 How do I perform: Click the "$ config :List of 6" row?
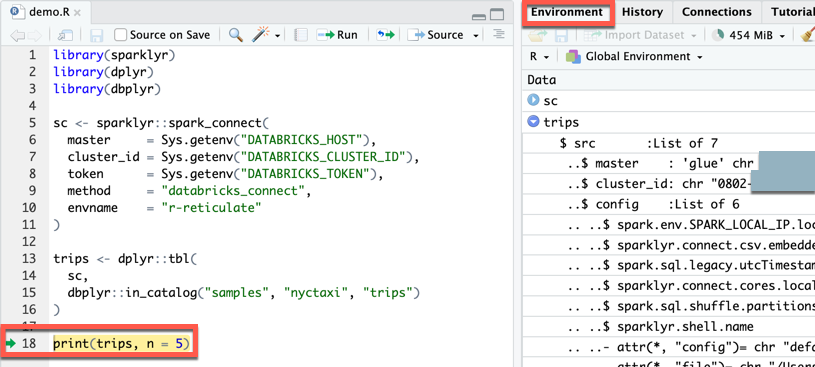pos(668,204)
